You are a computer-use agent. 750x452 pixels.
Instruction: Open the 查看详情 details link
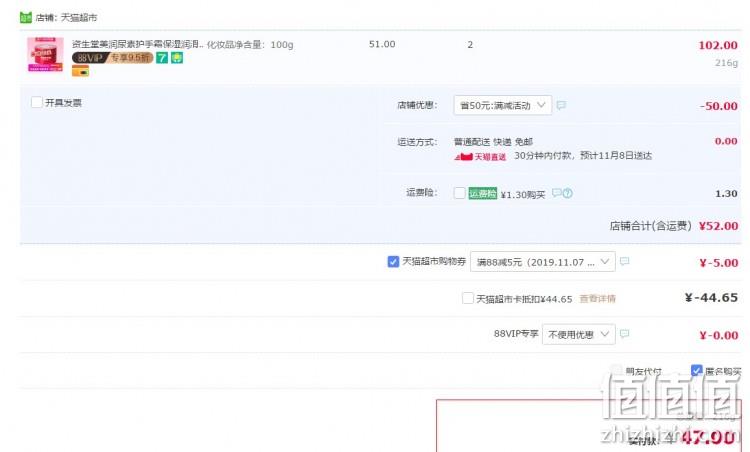pos(597,299)
